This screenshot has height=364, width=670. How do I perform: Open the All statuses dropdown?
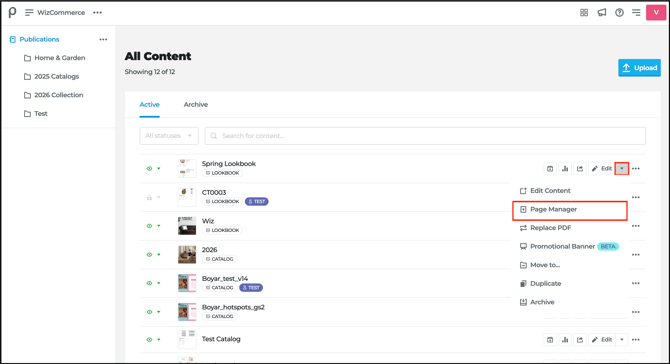[169, 136]
